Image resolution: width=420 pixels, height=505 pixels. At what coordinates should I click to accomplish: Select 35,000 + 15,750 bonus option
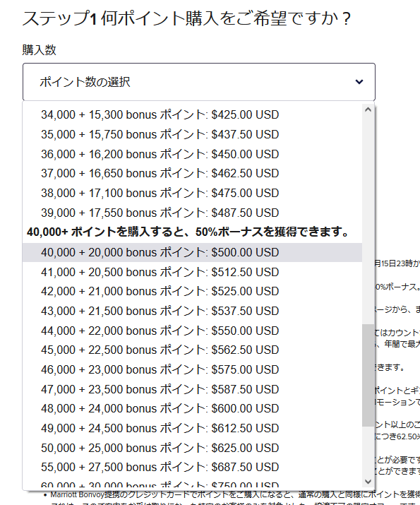(x=192, y=134)
